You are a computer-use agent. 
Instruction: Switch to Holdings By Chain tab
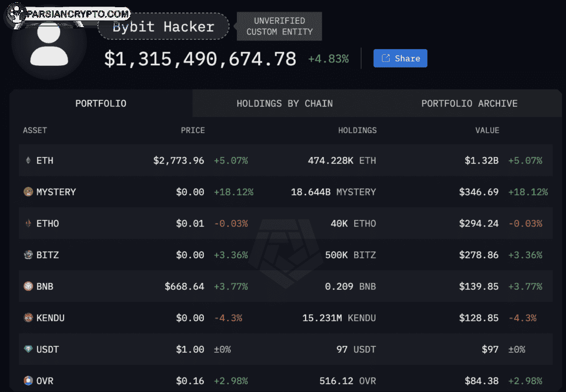[285, 103]
